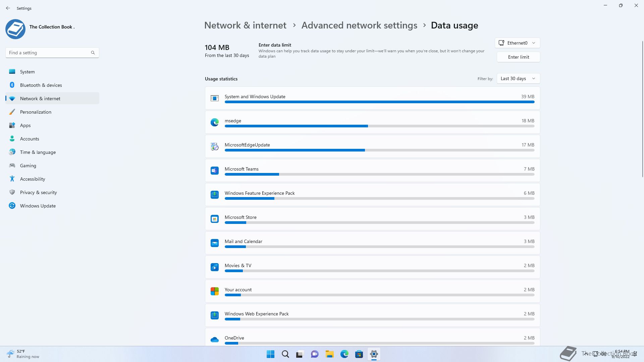The width and height of the screenshot is (644, 362).
Task: Go to Personalization settings
Action: point(52,112)
